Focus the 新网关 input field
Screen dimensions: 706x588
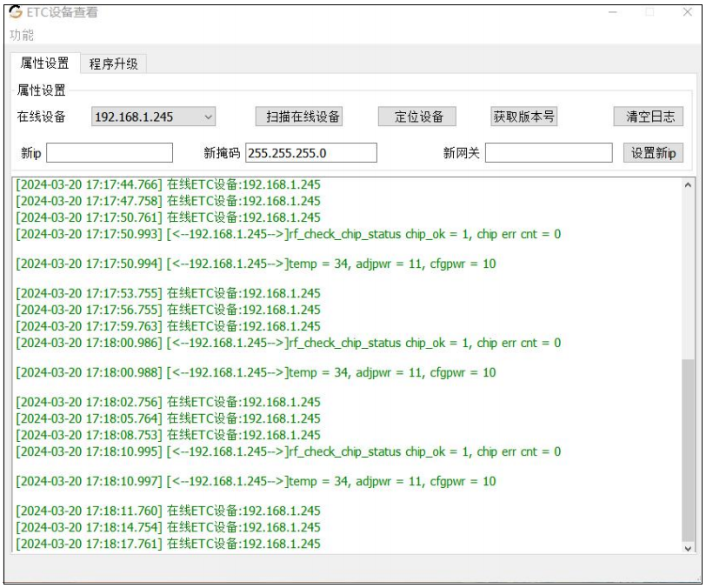549,153
